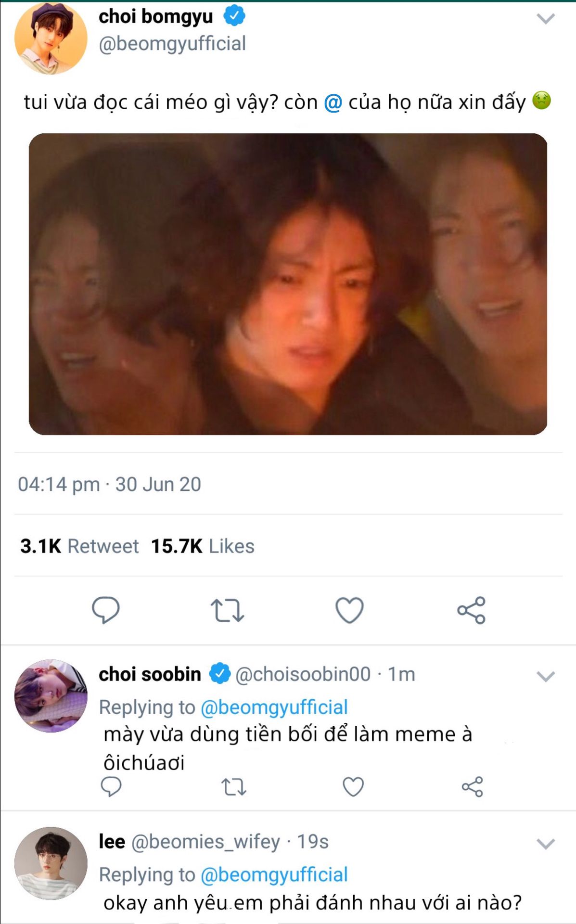Viewport: 576px width, 924px height.
Task: Share choi soobin's reply
Action: (x=473, y=787)
